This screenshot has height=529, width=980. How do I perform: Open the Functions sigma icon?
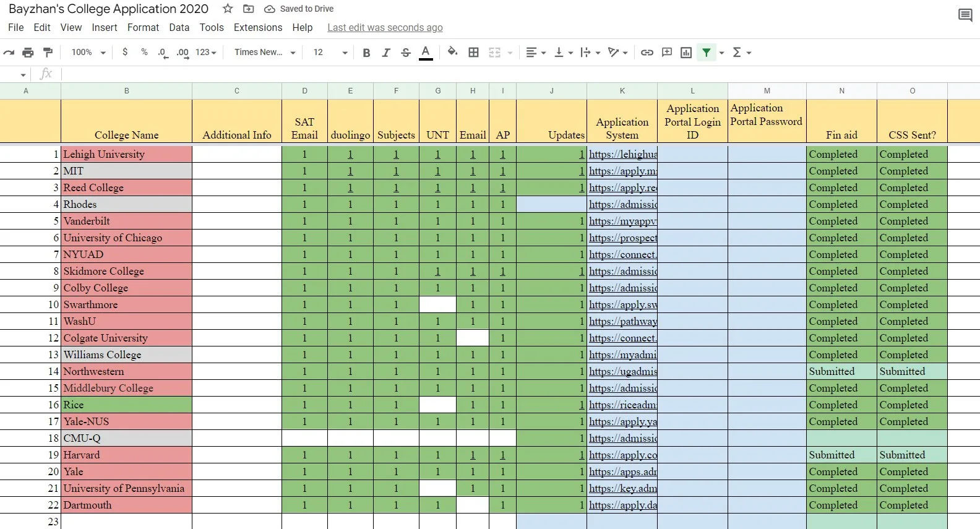737,53
